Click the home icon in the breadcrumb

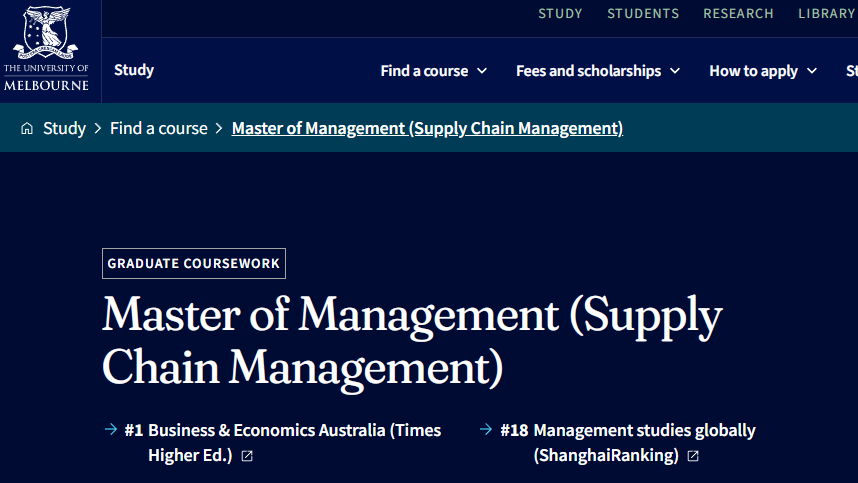pos(27,129)
